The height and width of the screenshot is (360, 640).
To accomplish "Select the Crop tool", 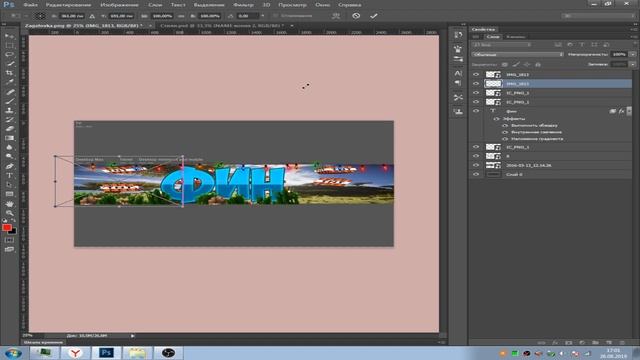I will [9, 73].
